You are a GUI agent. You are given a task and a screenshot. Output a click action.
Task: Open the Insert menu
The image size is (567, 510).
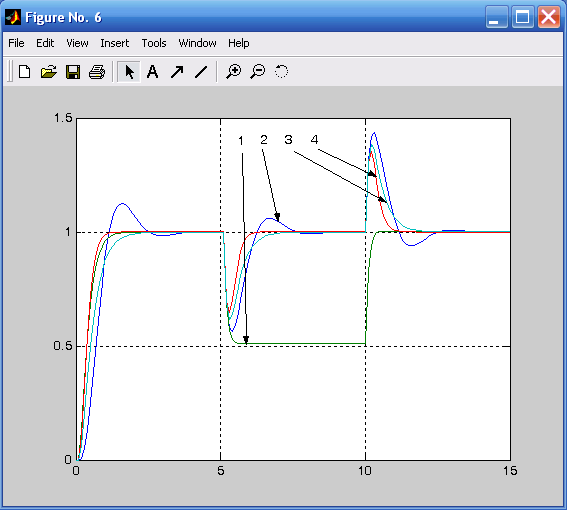click(115, 43)
